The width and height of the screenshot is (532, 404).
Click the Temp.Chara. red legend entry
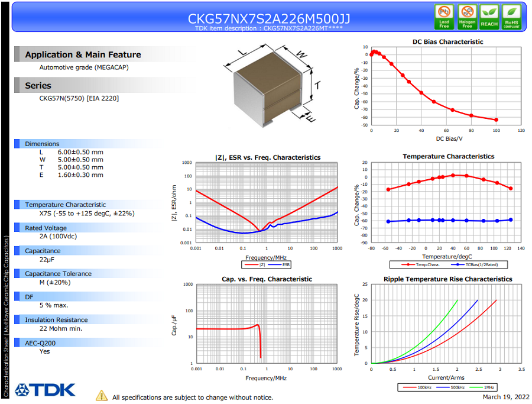tap(420, 264)
